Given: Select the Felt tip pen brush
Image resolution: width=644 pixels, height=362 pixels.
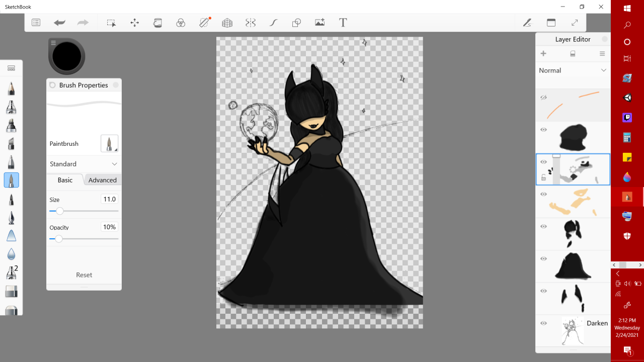Looking at the screenshot, I should 11,199.
